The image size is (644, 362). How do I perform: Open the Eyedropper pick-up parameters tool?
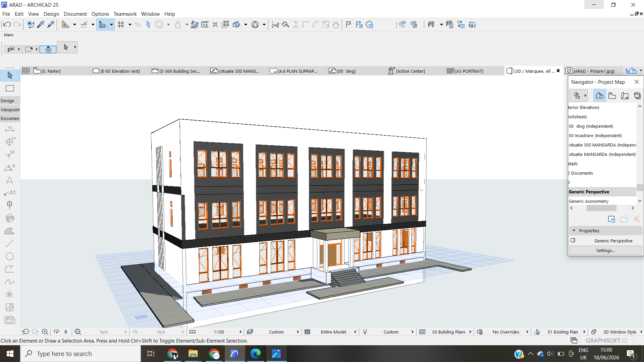point(41,24)
